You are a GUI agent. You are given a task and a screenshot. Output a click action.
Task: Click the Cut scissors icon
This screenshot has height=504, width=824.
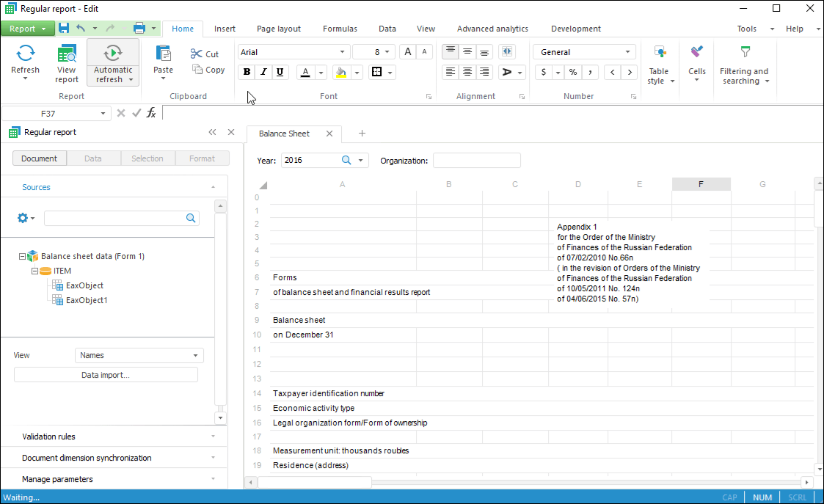(x=197, y=54)
